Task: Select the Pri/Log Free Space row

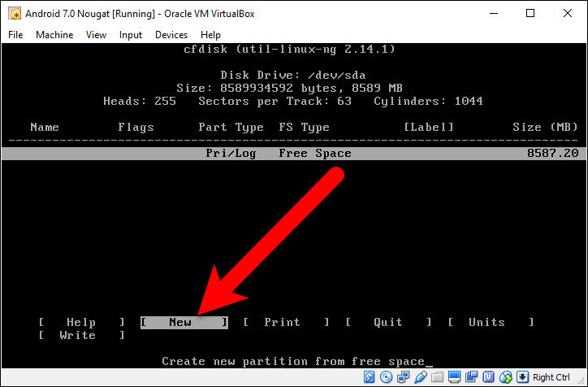Action: click(x=294, y=154)
